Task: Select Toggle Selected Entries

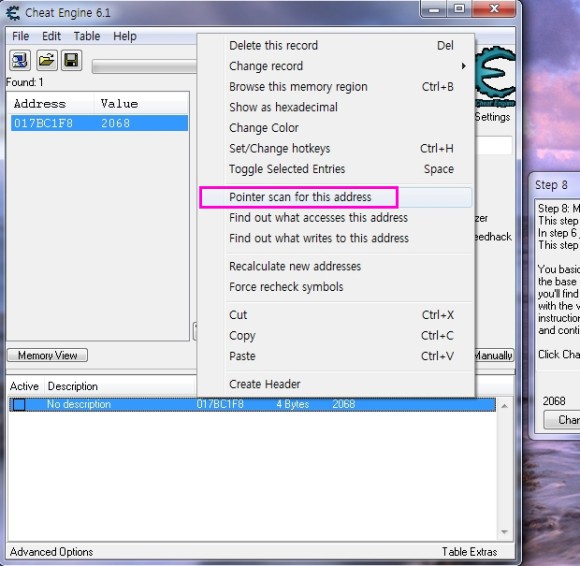Action: point(336,169)
